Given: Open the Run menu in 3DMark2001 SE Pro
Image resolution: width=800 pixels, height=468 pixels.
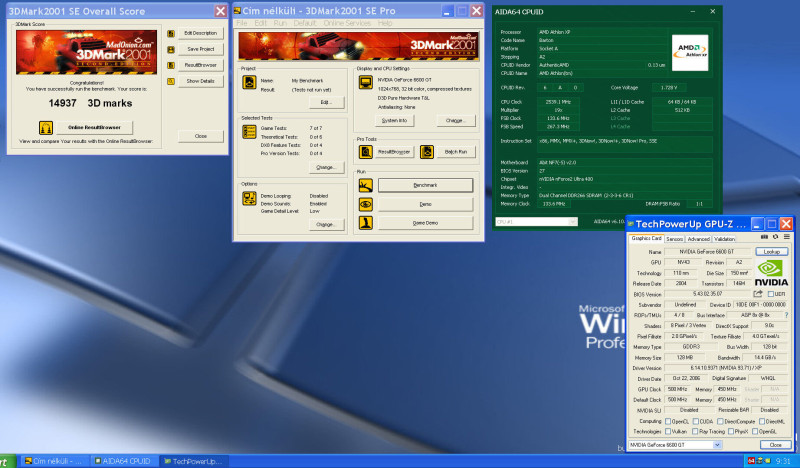Looking at the screenshot, I should tap(280, 23).
